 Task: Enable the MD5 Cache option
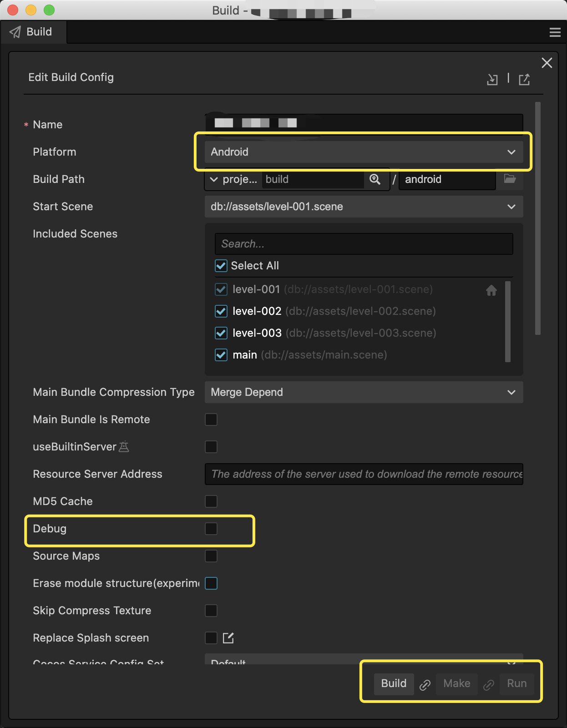pyautogui.click(x=211, y=501)
